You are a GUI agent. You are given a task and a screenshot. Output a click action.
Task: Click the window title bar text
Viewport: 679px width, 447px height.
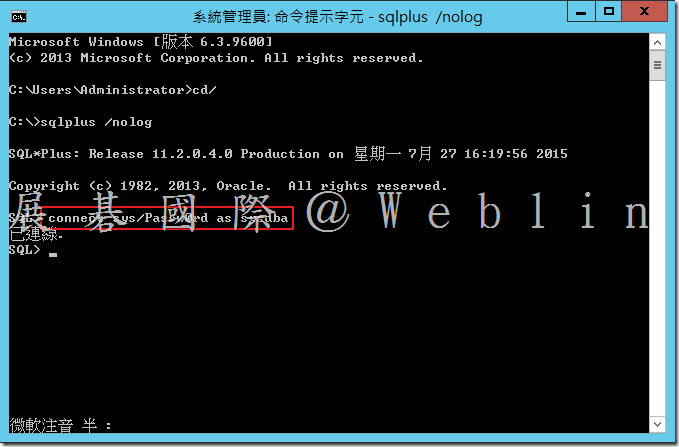coord(337,17)
